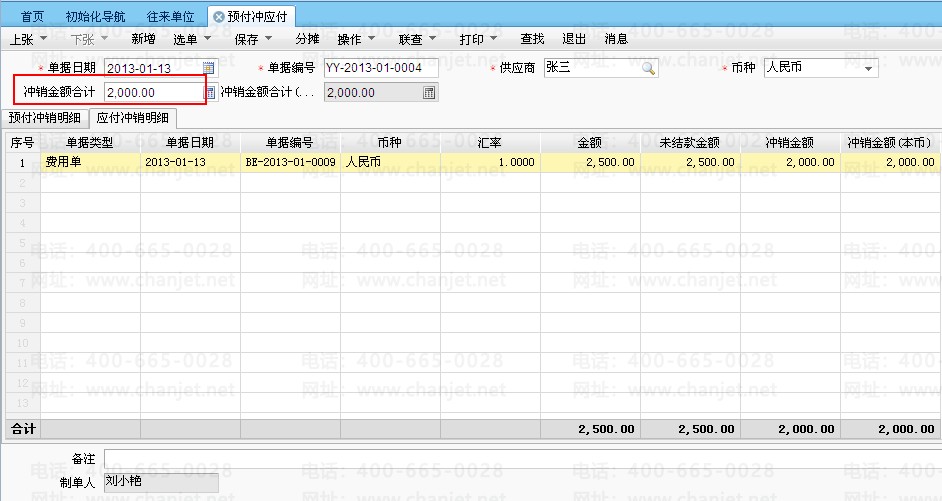Screen dimensions: 942x501
Task: Click the 操作 toolbar button
Action: coord(349,39)
